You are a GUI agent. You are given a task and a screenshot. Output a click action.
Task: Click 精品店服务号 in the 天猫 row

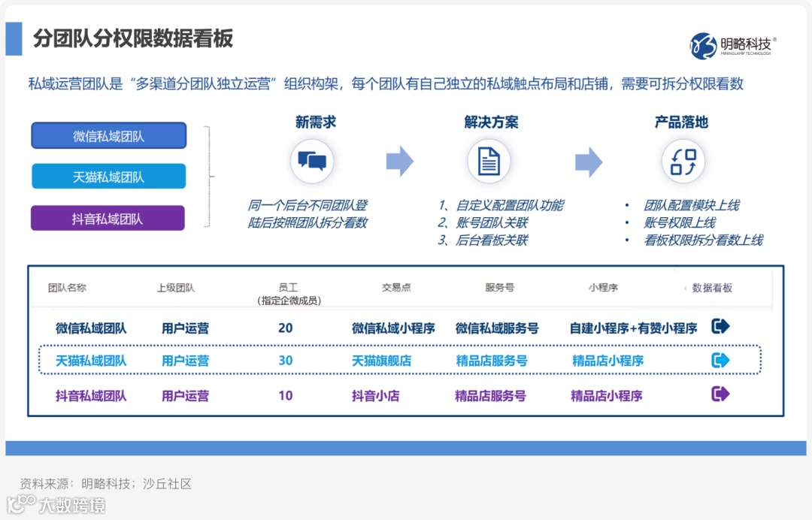coord(492,361)
